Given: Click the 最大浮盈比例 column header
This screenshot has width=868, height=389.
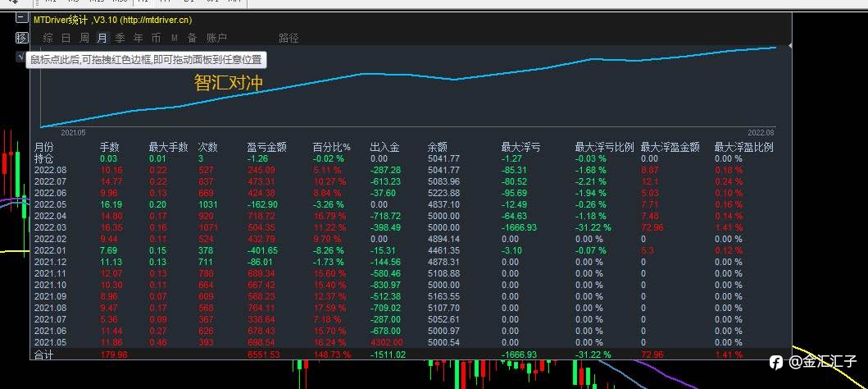Looking at the screenshot, I should click(x=744, y=148).
